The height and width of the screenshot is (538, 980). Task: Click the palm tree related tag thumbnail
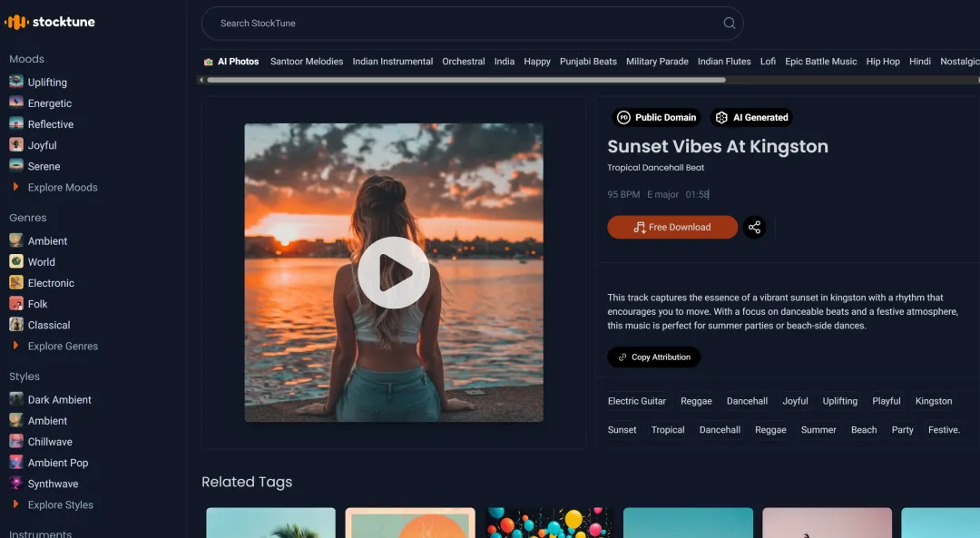(270, 523)
